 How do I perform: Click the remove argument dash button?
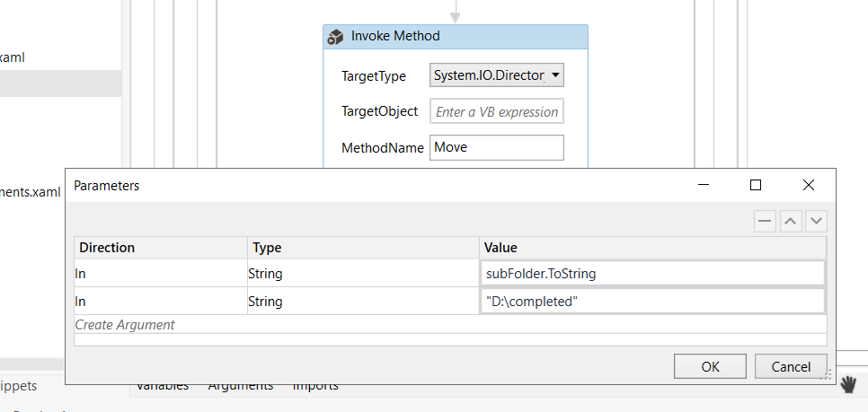click(766, 222)
